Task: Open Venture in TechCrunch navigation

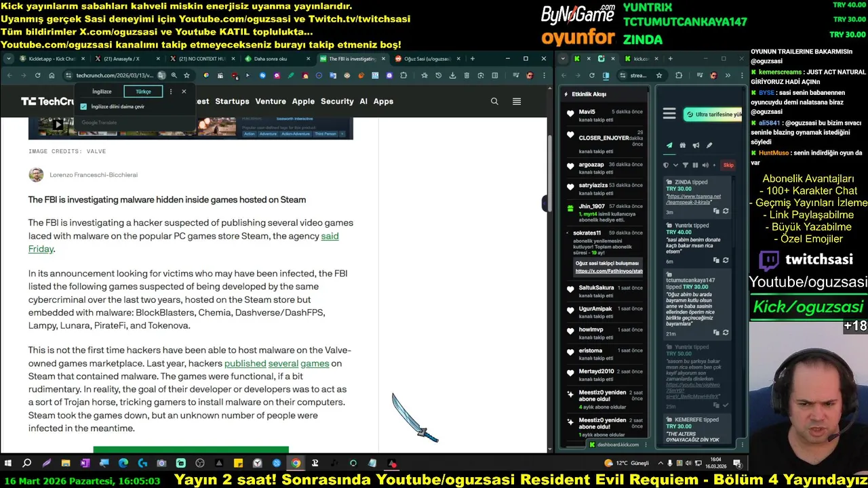Action: pos(271,101)
